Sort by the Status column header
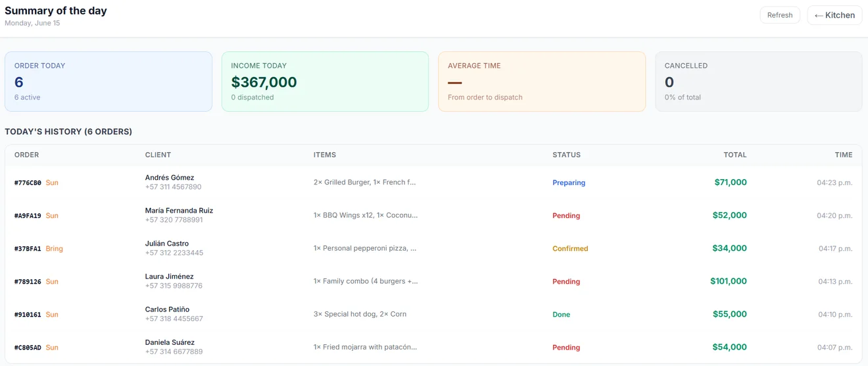Viewport: 868px width, 366px height. pos(566,155)
